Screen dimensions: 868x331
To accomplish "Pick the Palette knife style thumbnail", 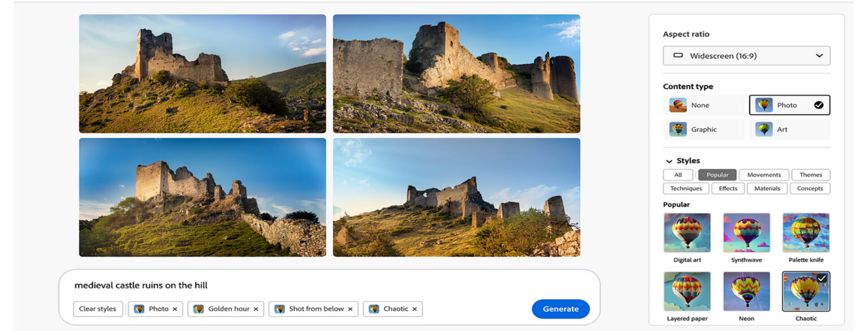I will 806,232.
